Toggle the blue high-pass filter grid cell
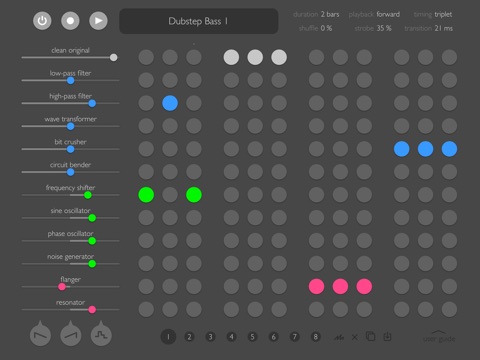480x360 pixels. [170, 103]
